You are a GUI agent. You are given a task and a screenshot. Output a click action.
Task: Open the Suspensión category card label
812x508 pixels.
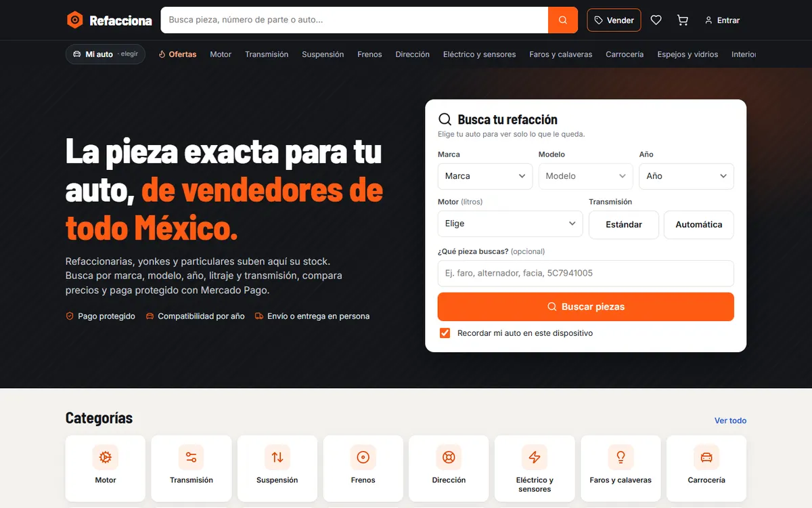277,480
